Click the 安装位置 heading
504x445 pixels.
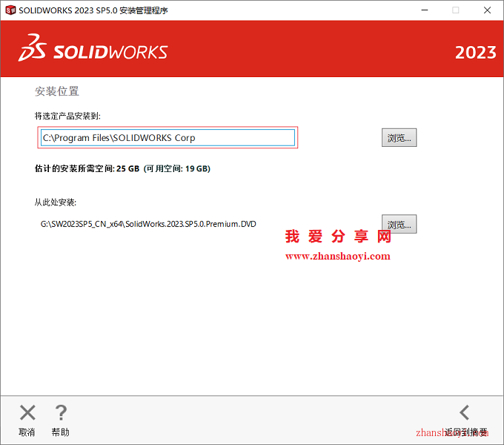[57, 91]
